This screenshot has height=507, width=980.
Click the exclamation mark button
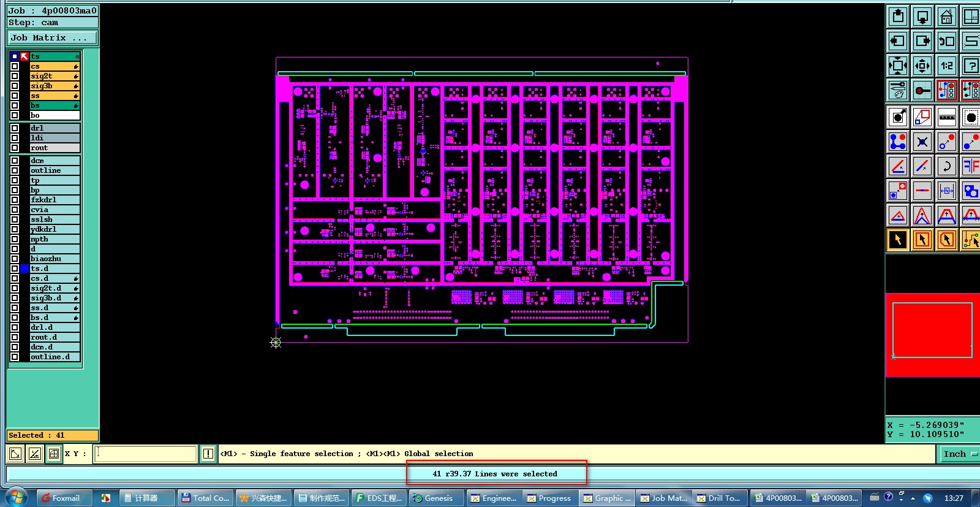click(x=208, y=454)
